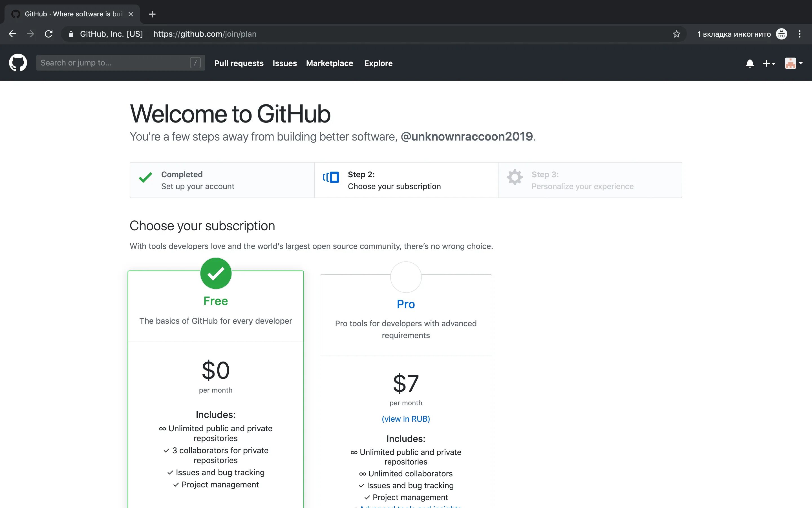Select the Pro plan empty circle
Viewport: 812px width, 508px height.
tap(406, 277)
